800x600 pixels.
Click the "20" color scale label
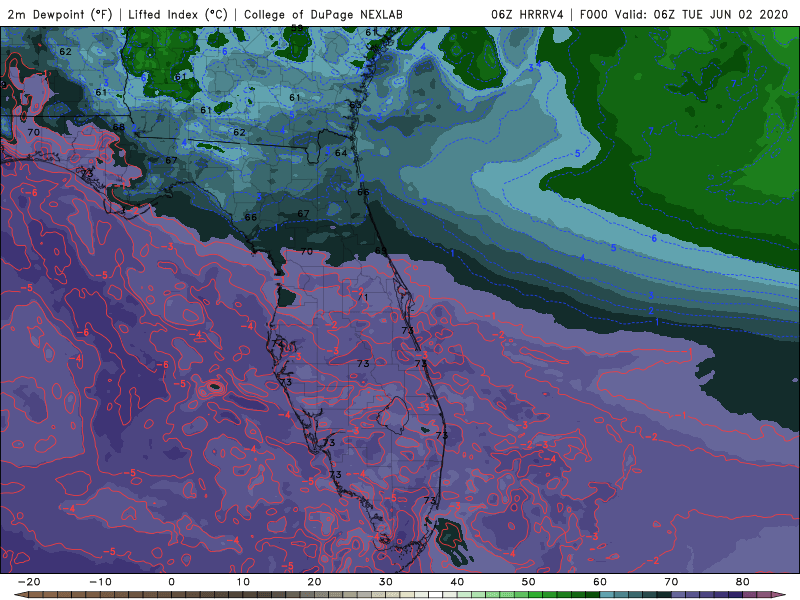pos(314,582)
